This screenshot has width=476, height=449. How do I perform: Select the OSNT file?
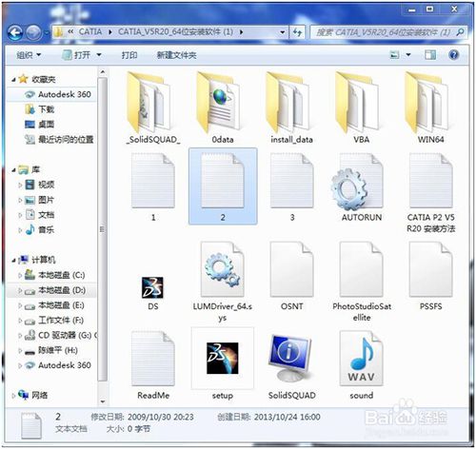(x=291, y=276)
